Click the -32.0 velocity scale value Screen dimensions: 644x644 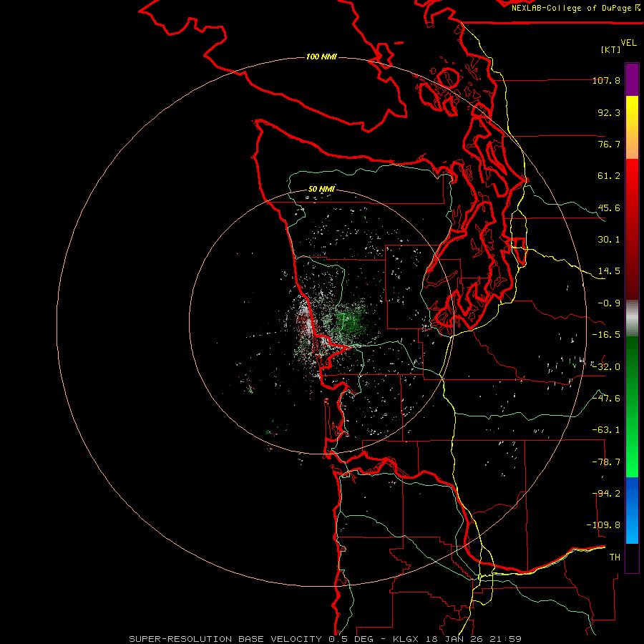tap(606, 367)
